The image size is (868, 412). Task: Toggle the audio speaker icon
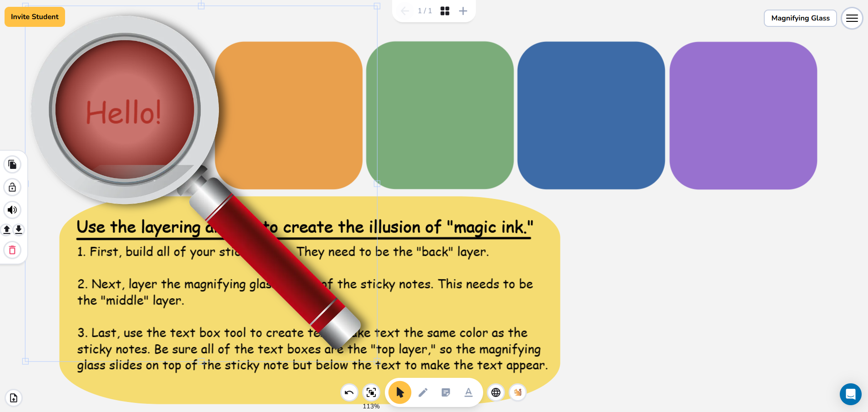point(12,210)
